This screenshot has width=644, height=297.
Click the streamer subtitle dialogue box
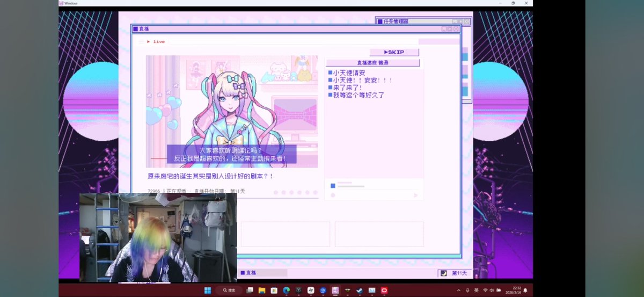231,155
